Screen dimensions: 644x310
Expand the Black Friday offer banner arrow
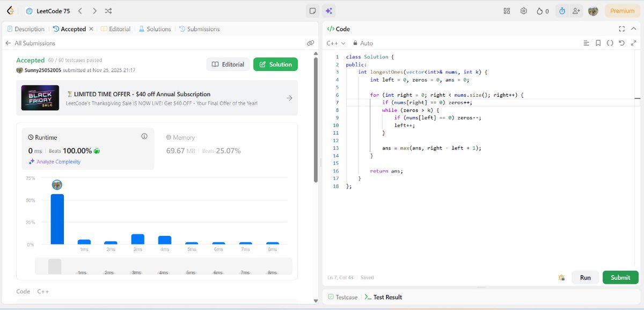[x=289, y=98]
